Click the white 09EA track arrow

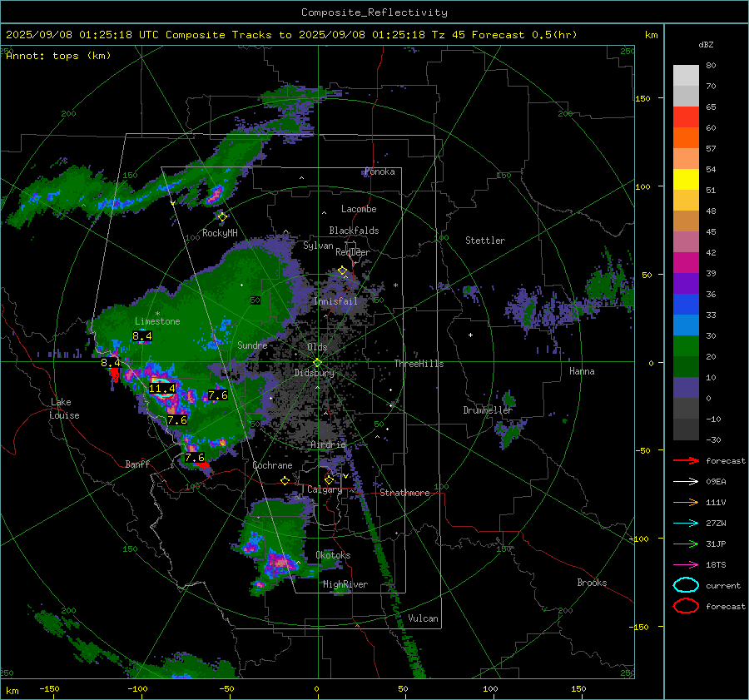686,482
